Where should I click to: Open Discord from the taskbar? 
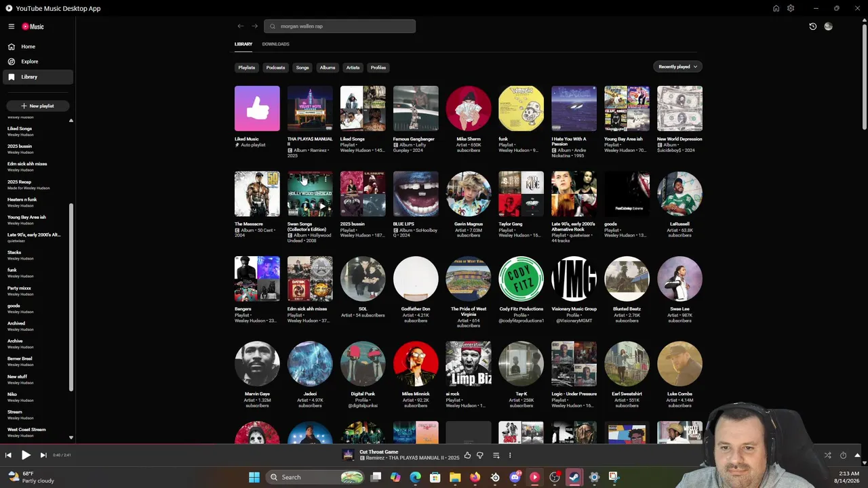pos(515,477)
